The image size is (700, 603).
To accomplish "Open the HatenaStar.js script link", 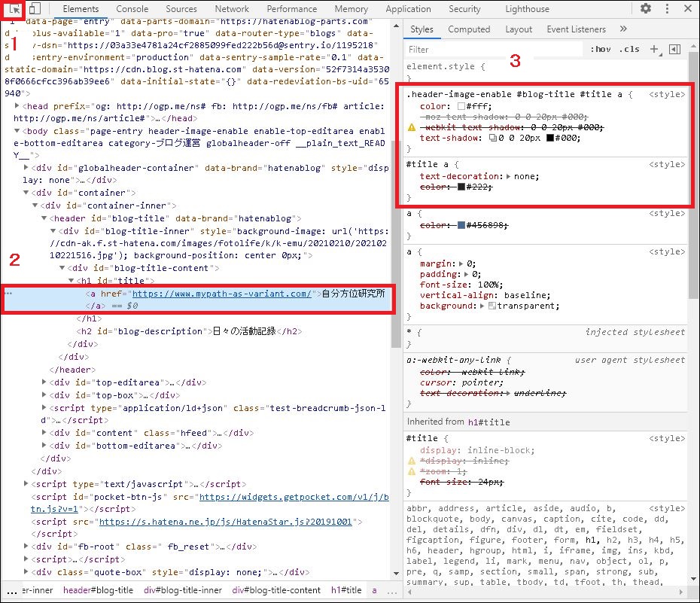I will click(226, 522).
